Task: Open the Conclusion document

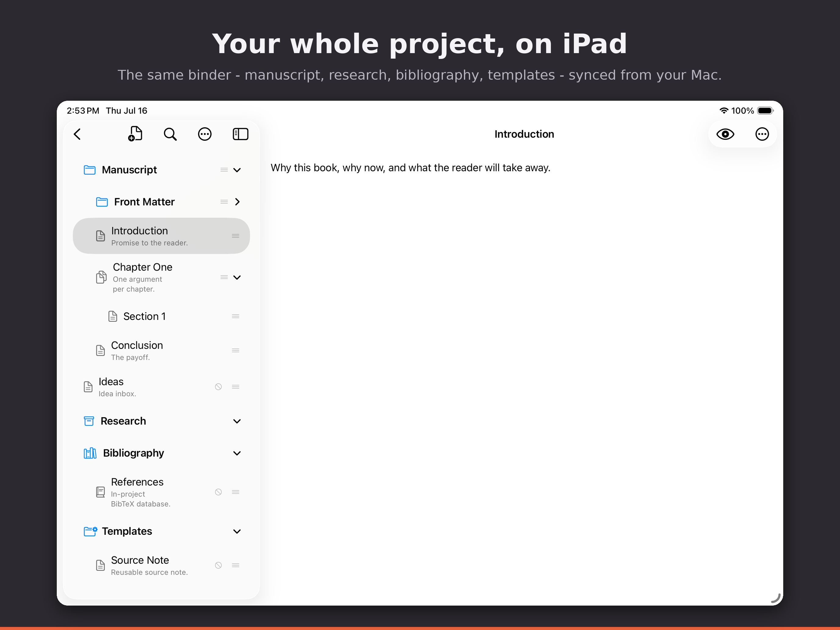Action: point(161,350)
